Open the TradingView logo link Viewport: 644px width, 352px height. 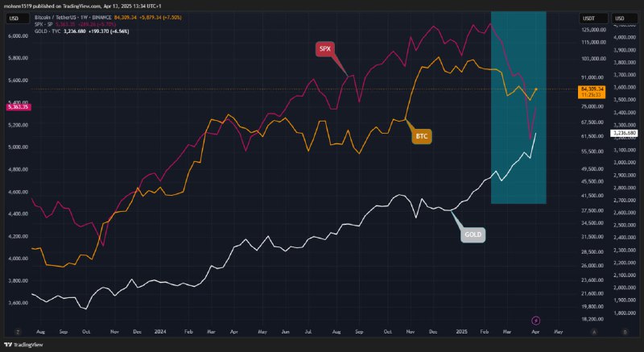pos(23,345)
